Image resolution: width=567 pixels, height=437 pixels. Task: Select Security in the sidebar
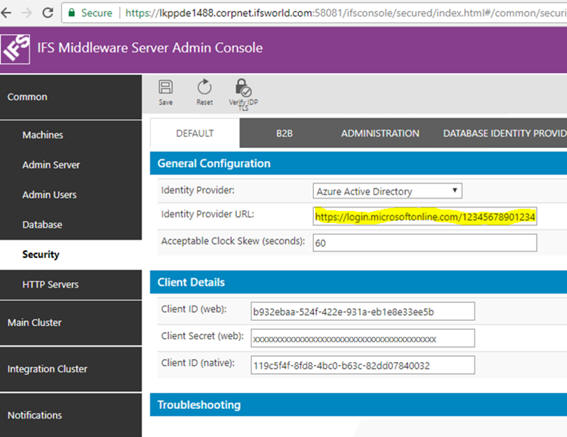pos(71,254)
